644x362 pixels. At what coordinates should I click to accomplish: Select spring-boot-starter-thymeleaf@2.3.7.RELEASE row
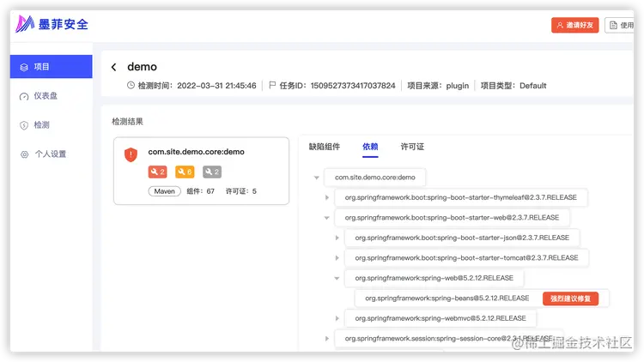click(461, 197)
